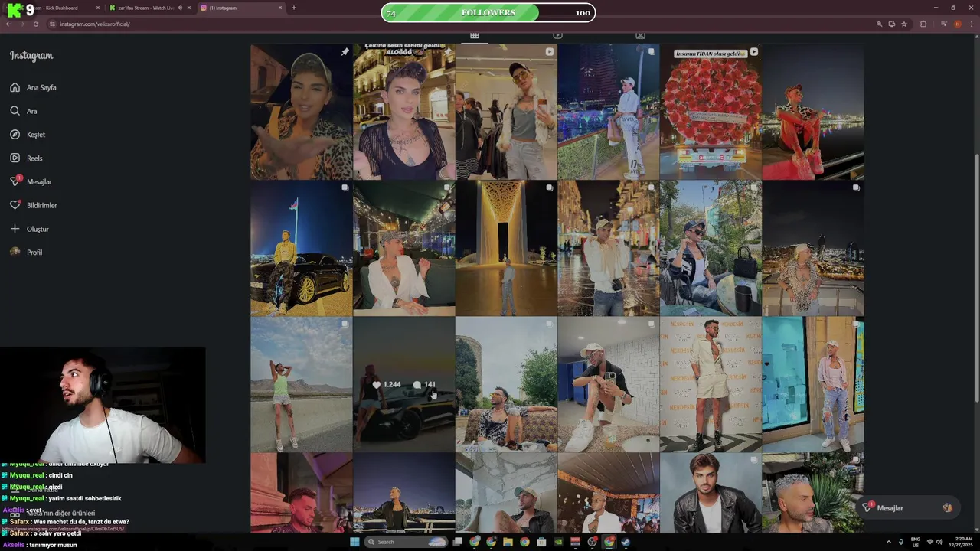Select the Instagram browser tab
980x551 pixels.
(x=241, y=8)
